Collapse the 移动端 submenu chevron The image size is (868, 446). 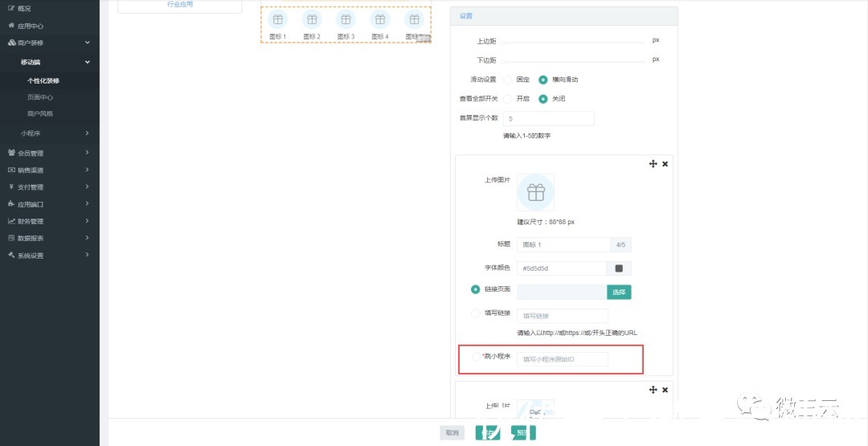[88, 62]
